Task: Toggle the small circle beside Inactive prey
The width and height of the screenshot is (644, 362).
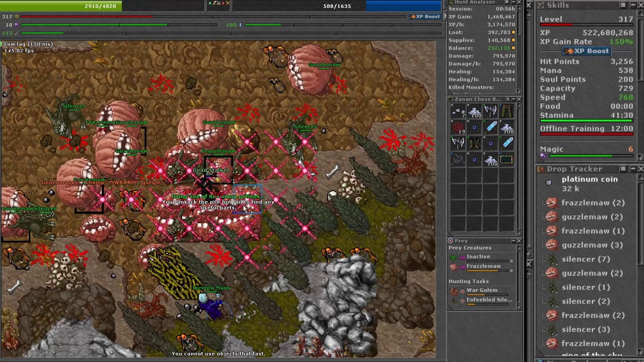Action: [x=512, y=261]
